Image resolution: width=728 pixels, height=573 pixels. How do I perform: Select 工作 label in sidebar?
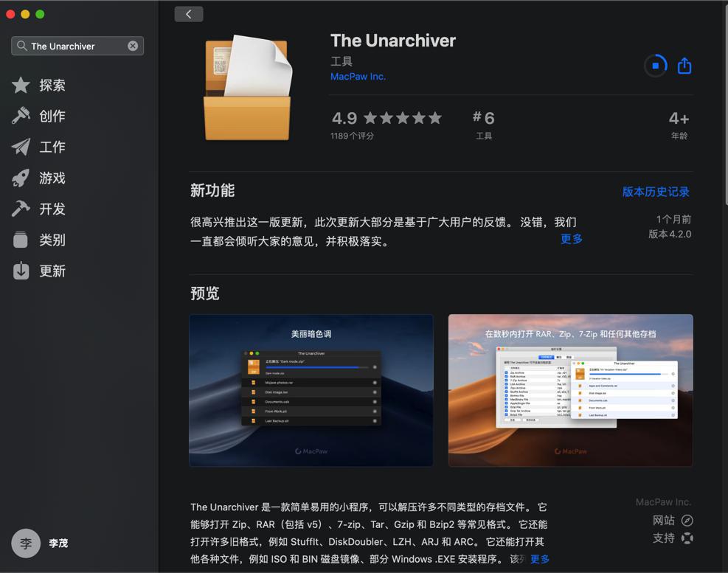pos(52,147)
